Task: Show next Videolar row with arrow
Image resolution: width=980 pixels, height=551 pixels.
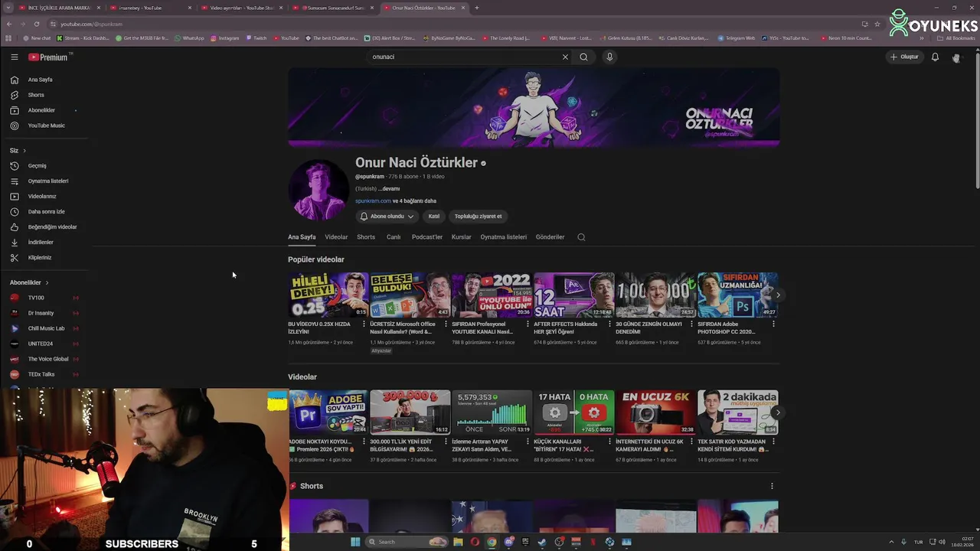Action: 778,412
